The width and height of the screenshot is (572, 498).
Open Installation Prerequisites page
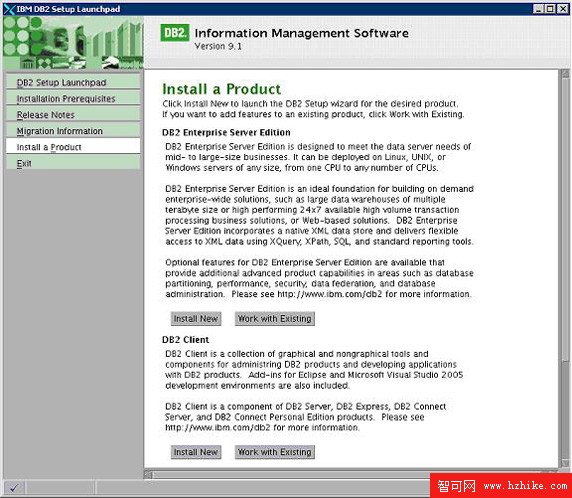73,99
